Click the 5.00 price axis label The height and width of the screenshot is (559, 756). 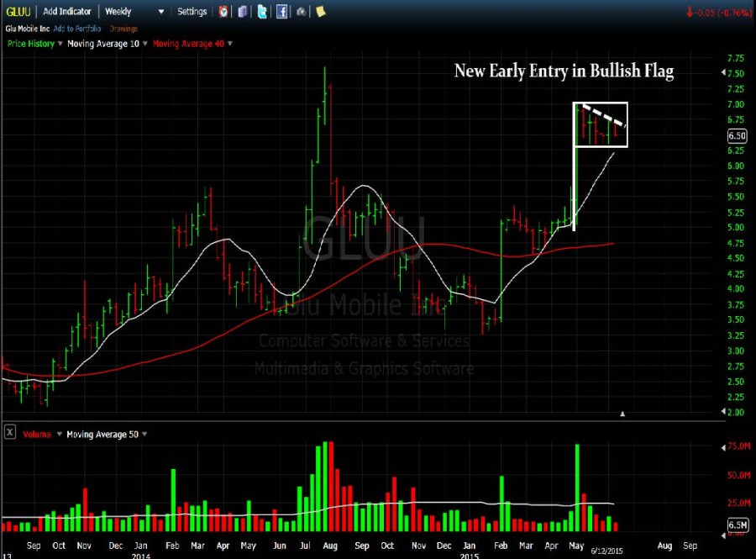pos(736,227)
